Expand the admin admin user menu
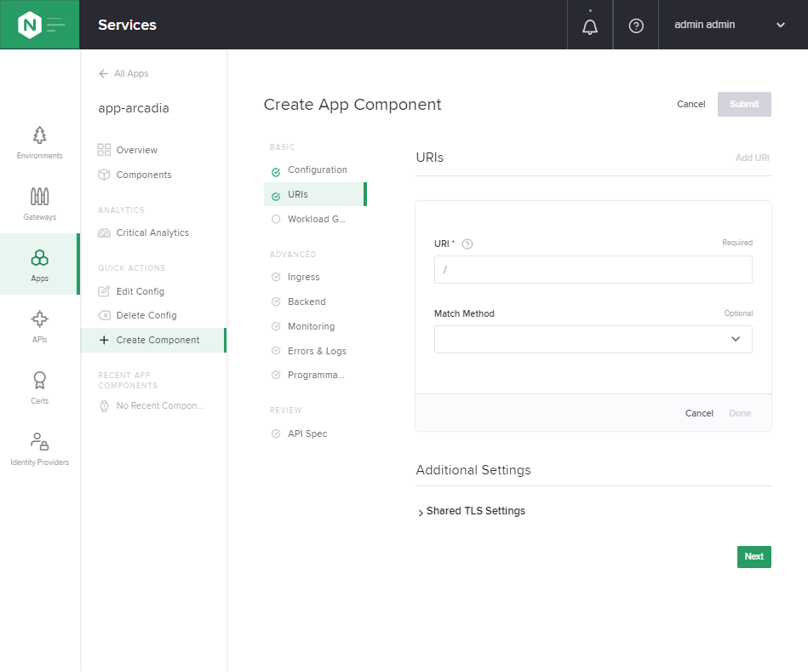Screen dimensions: 808x672 731,25
